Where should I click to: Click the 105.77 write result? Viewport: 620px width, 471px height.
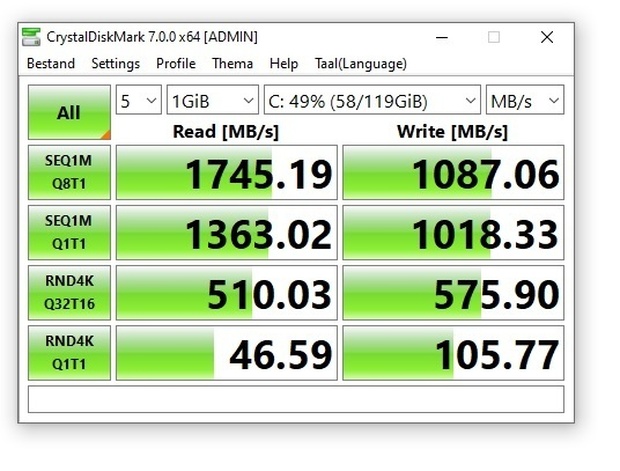coord(453,353)
